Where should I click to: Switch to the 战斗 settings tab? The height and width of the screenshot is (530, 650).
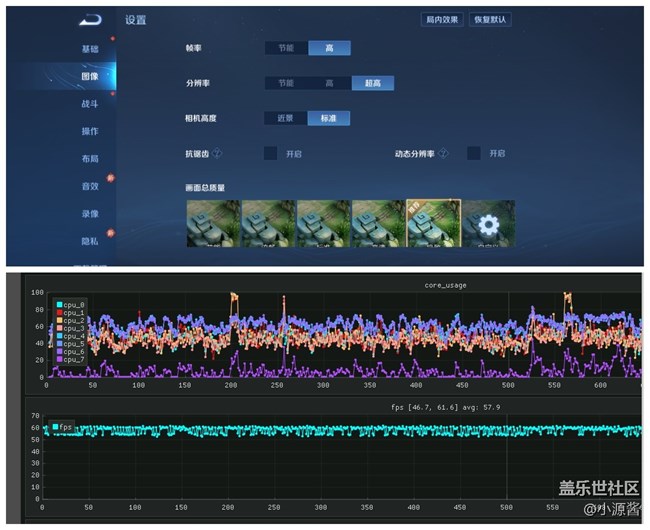(90, 104)
